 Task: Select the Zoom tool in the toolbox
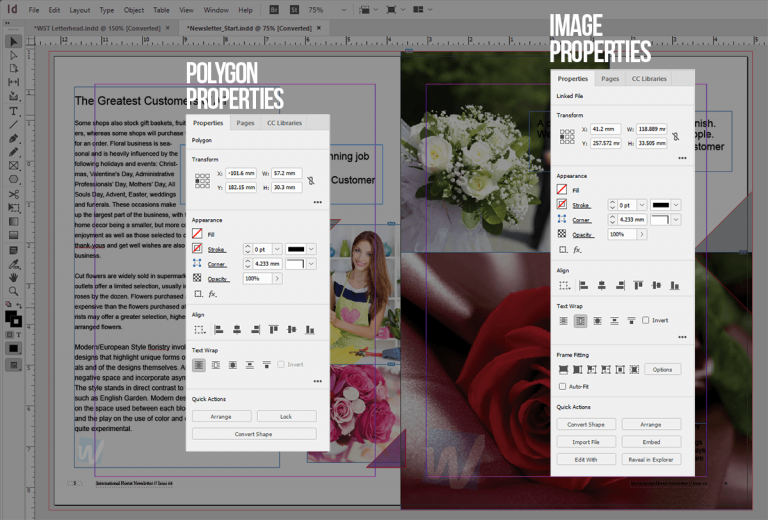[14, 291]
